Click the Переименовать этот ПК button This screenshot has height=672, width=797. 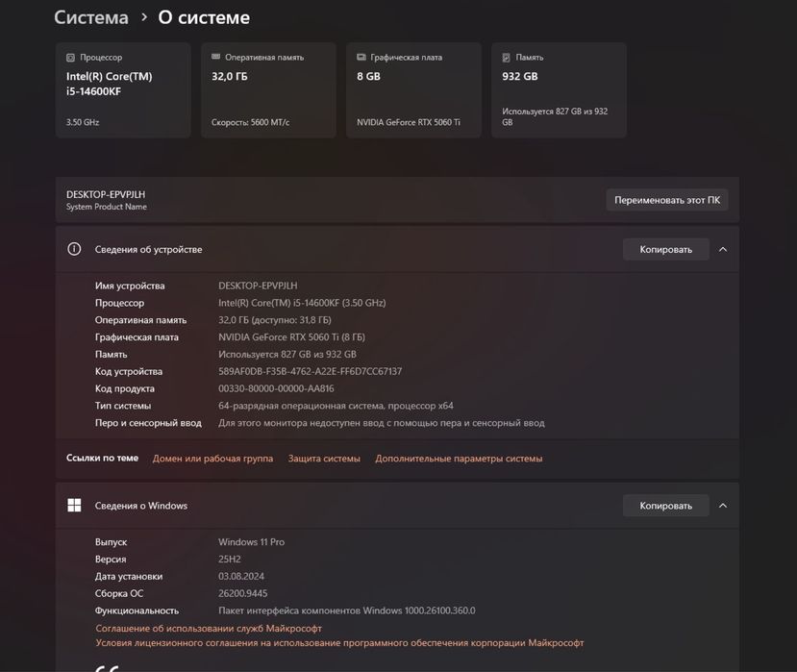(x=667, y=200)
